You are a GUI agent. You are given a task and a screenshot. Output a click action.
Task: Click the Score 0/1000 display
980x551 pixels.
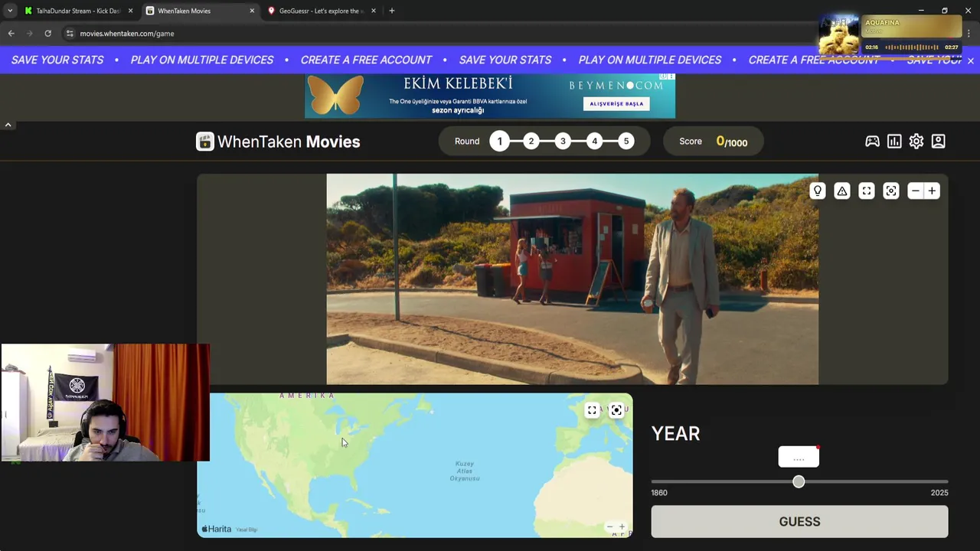point(714,142)
